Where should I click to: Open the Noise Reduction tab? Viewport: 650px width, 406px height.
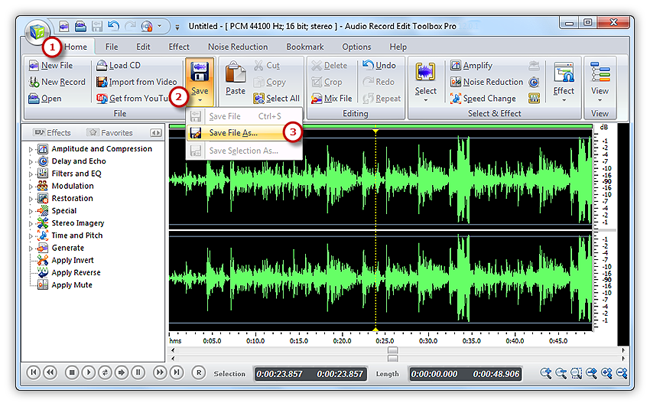point(238,47)
